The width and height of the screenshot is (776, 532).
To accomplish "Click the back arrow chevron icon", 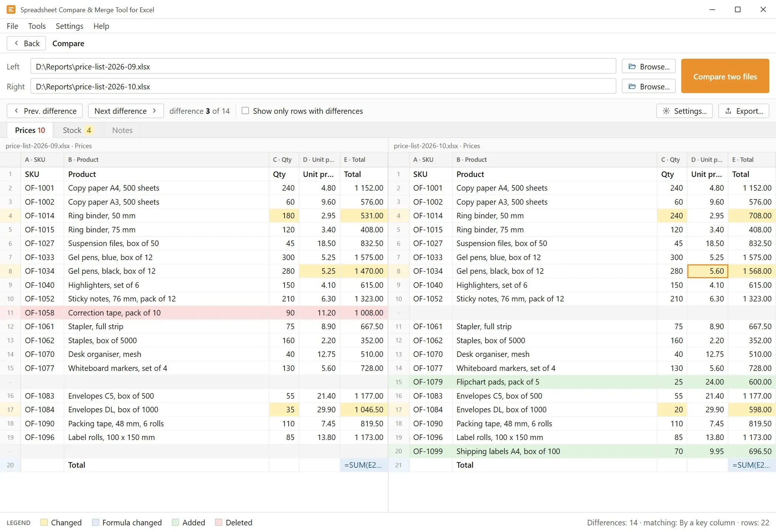I will [x=16, y=43].
